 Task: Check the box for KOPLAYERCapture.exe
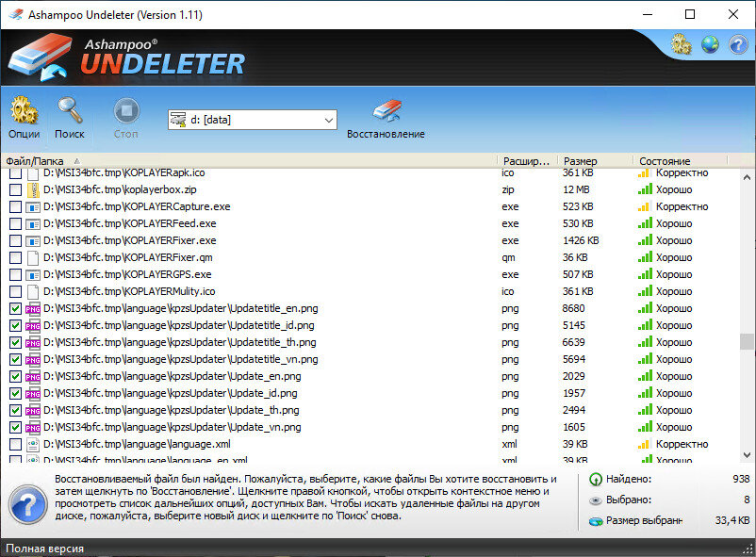tap(15, 207)
